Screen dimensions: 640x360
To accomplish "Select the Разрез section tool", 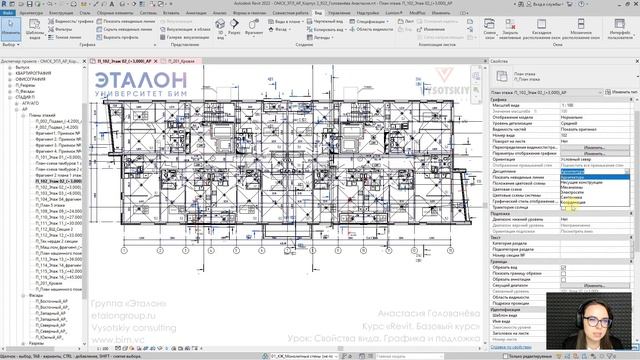I will click(234, 27).
